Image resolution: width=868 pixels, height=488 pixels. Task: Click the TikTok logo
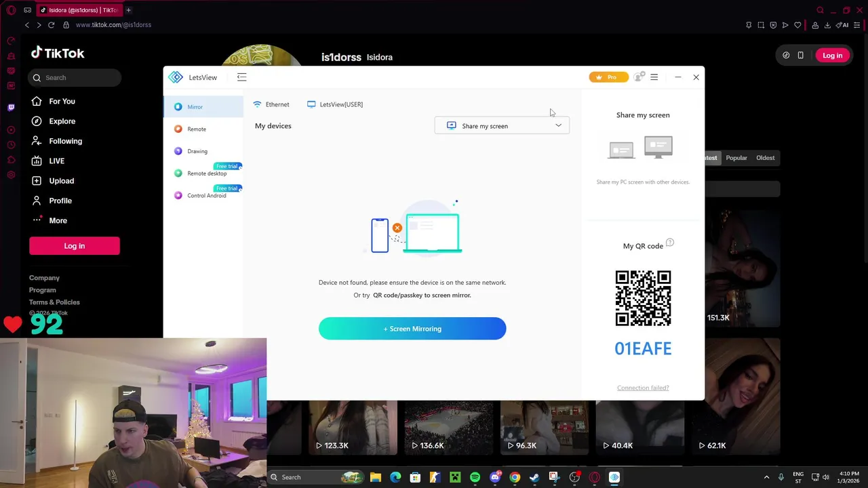tap(58, 54)
